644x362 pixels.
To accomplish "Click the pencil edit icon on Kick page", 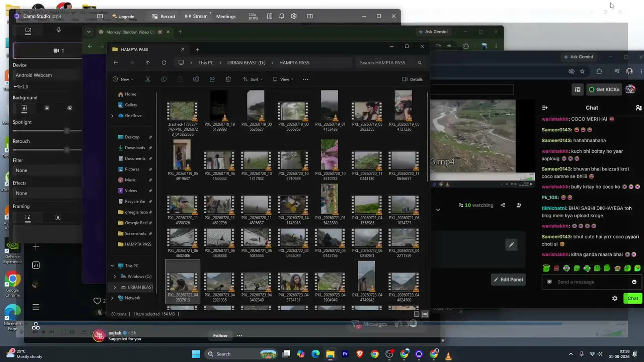I will pyautogui.click(x=511, y=245).
